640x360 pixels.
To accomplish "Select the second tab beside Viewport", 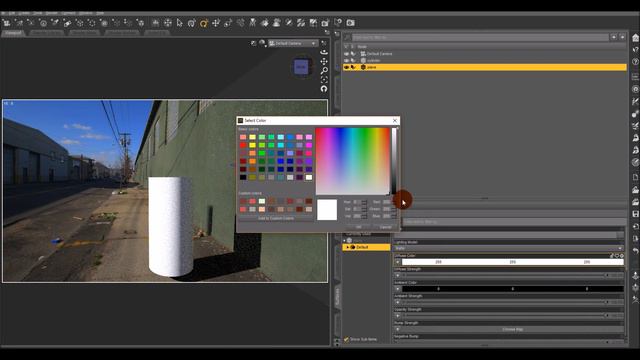I will pyautogui.click(x=47, y=33).
